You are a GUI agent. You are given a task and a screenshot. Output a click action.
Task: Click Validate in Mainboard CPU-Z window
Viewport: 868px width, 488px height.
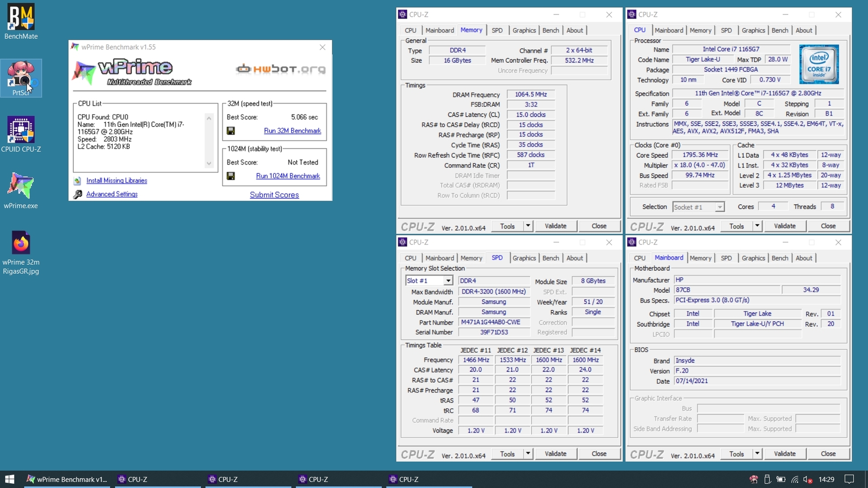[784, 453]
